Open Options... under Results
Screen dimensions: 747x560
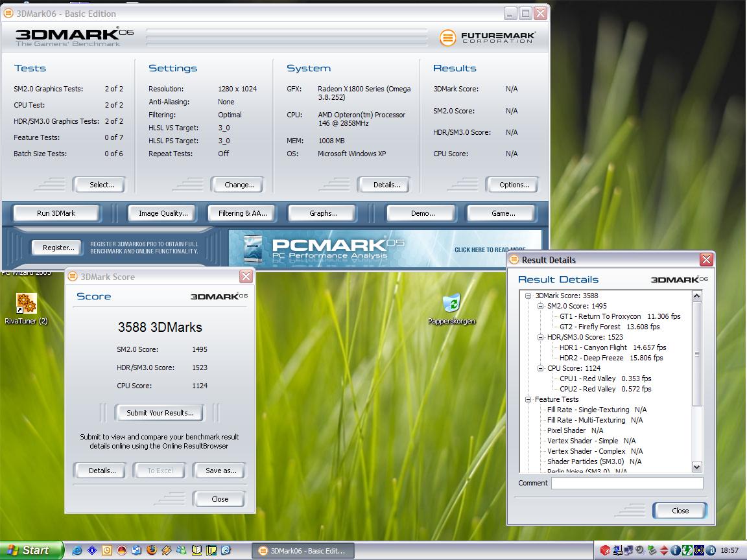512,185
